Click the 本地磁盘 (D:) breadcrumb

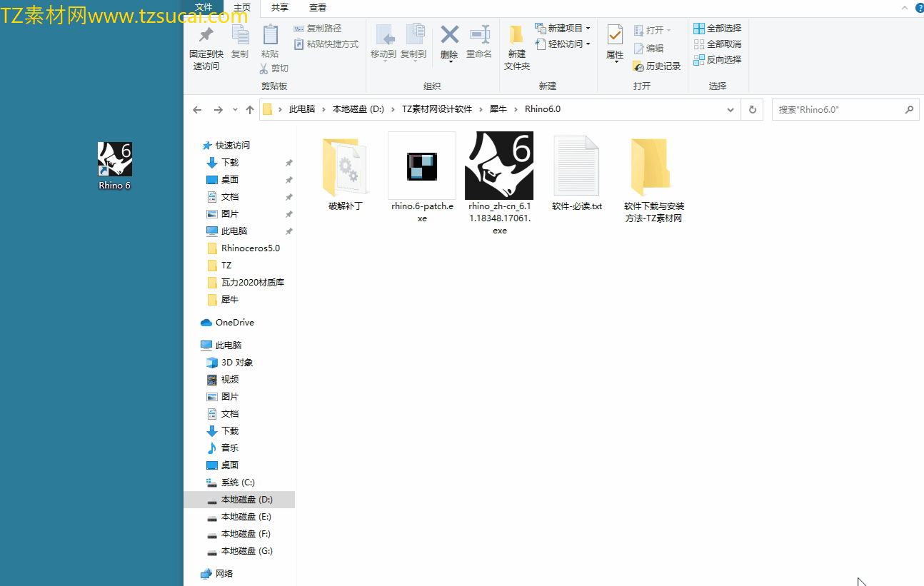click(x=358, y=109)
